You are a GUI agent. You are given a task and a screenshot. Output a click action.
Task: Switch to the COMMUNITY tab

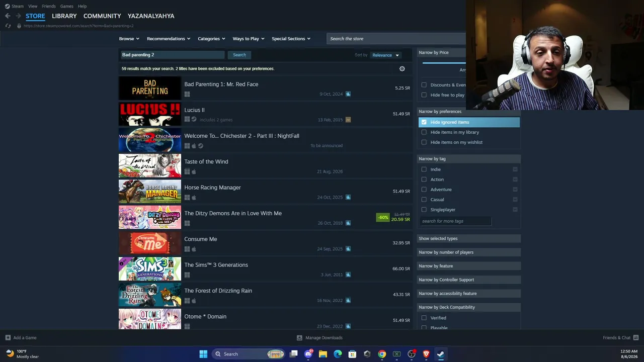point(102,16)
